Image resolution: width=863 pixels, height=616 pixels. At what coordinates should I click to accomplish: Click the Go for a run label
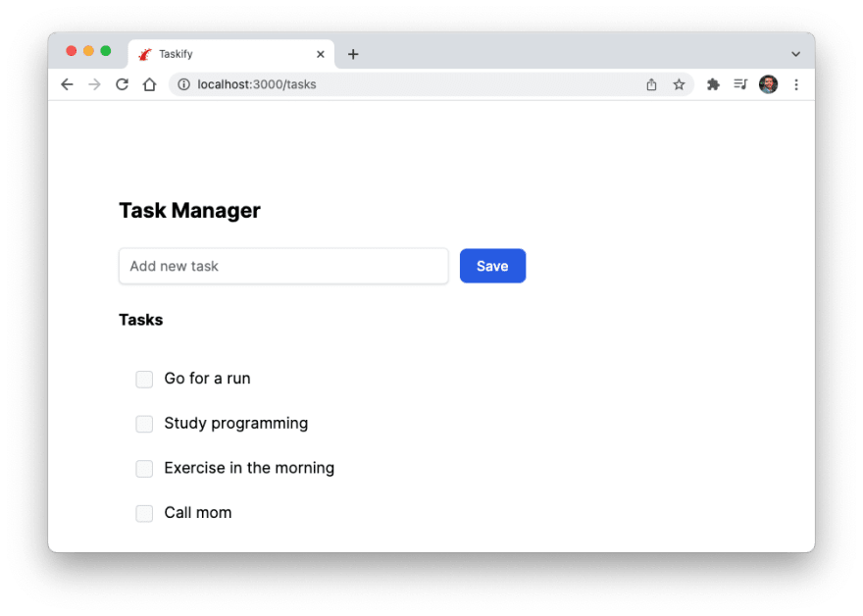click(x=208, y=379)
